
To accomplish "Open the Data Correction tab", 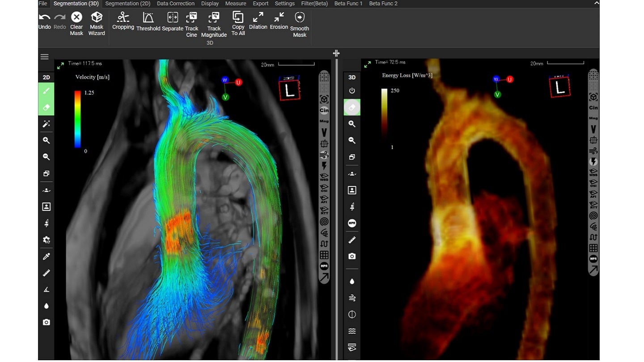I will tap(175, 4).
